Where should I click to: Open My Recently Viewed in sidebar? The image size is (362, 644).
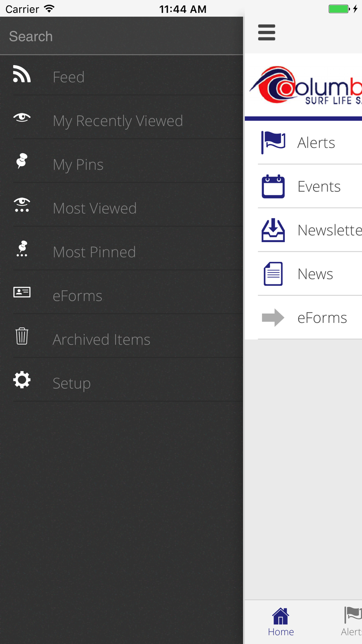click(118, 121)
